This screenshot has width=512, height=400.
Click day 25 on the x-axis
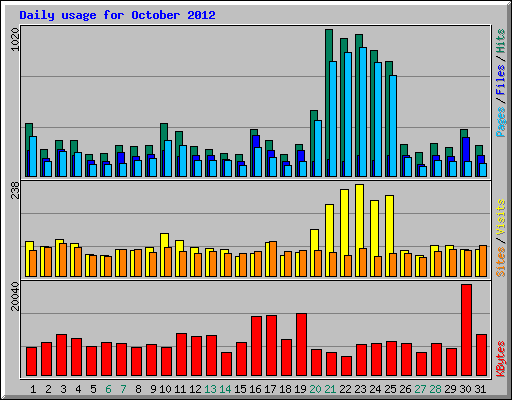click(390, 389)
